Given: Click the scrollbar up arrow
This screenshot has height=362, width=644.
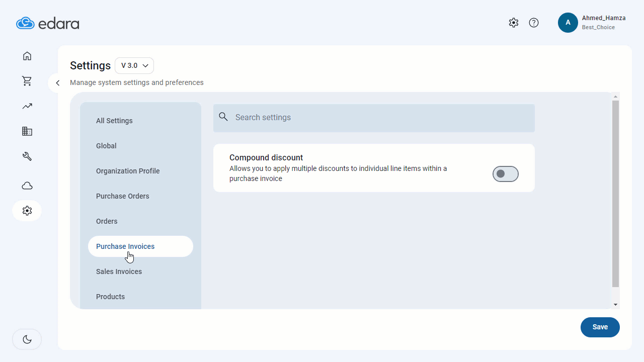Looking at the screenshot, I should pyautogui.click(x=615, y=96).
